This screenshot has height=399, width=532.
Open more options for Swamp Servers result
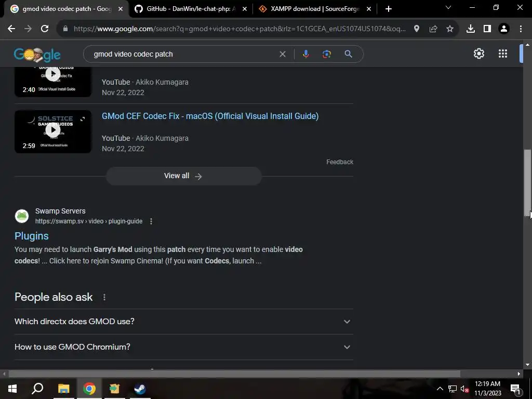[x=151, y=221]
